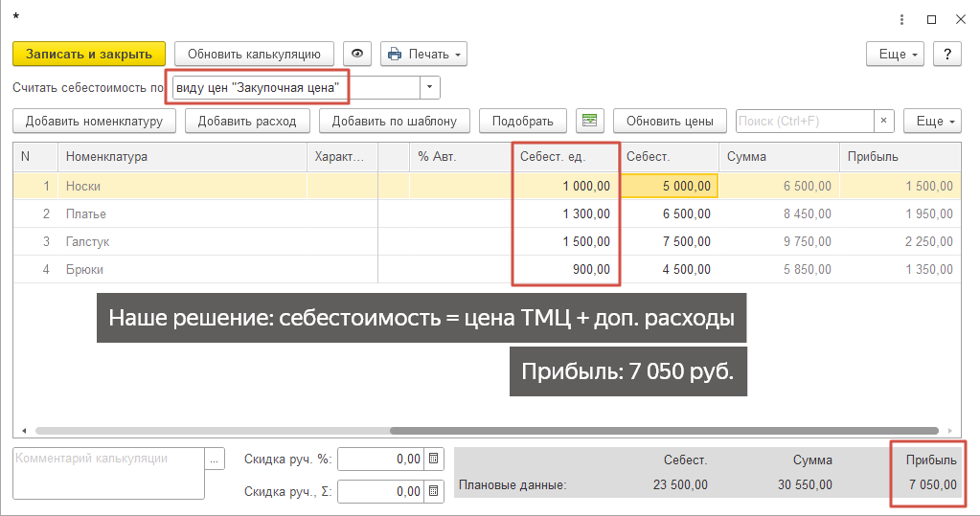Image resolution: width=980 pixels, height=516 pixels.
Task: Click the 9 750,00 sum cell
Action: [779, 242]
